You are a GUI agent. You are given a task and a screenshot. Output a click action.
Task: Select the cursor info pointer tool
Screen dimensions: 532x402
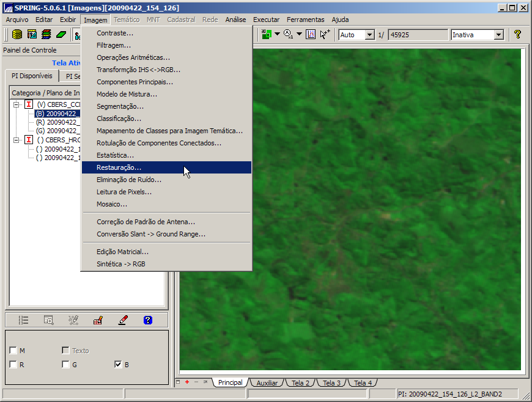325,35
